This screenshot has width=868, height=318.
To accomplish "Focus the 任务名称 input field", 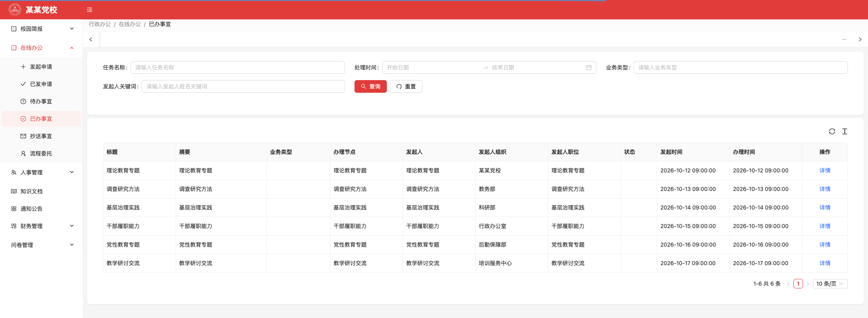I will click(238, 67).
